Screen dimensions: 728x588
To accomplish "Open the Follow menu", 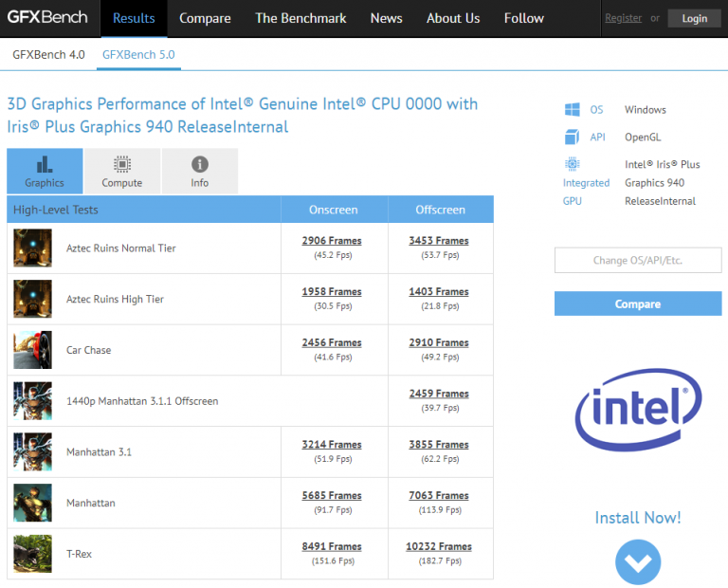I will 524,18.
